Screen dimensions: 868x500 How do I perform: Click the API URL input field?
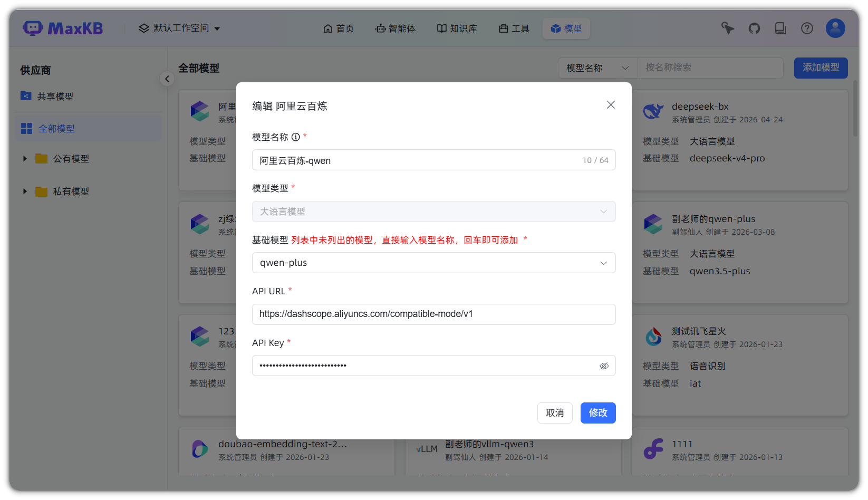434,314
